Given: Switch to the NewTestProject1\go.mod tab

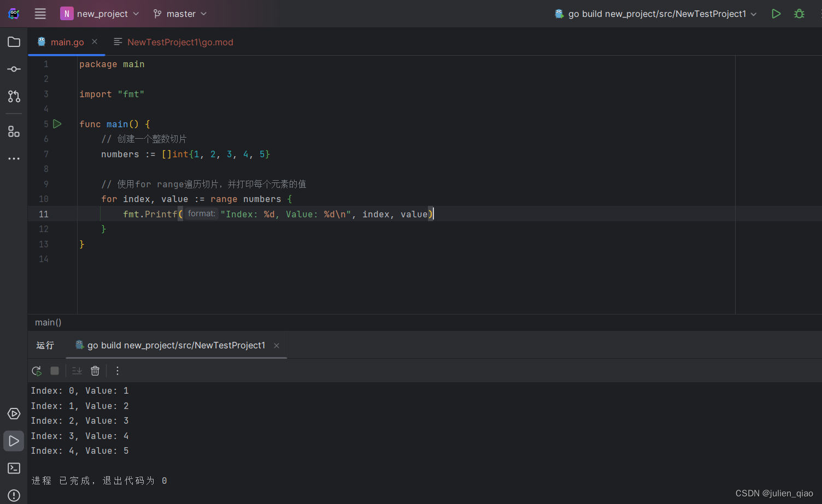Looking at the screenshot, I should [173, 42].
